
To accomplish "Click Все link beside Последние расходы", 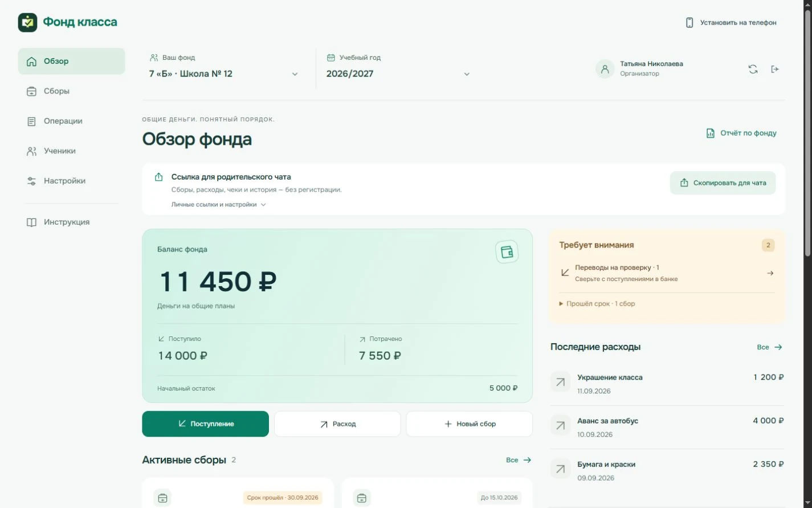I will tap(769, 347).
